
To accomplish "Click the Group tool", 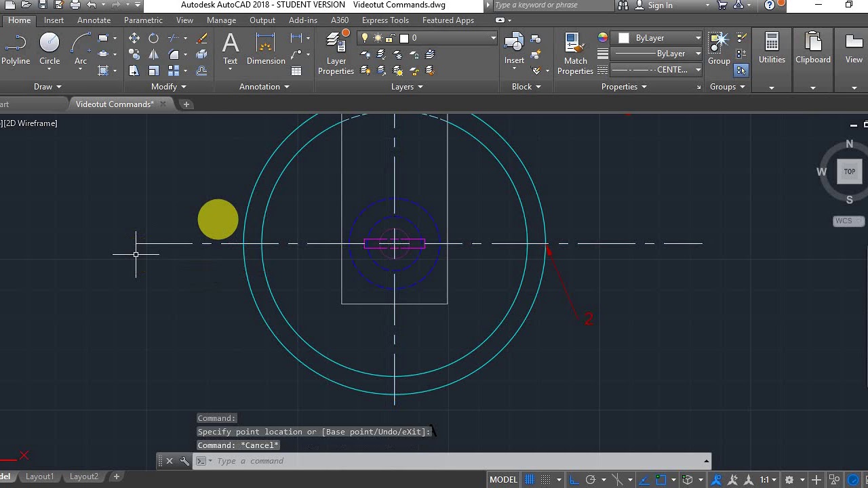I will (719, 49).
